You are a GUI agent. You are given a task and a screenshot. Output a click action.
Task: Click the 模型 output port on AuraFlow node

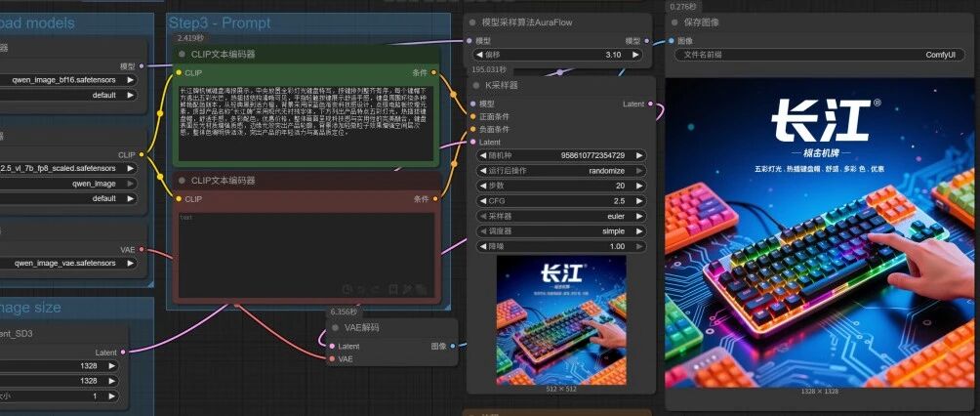point(647,41)
